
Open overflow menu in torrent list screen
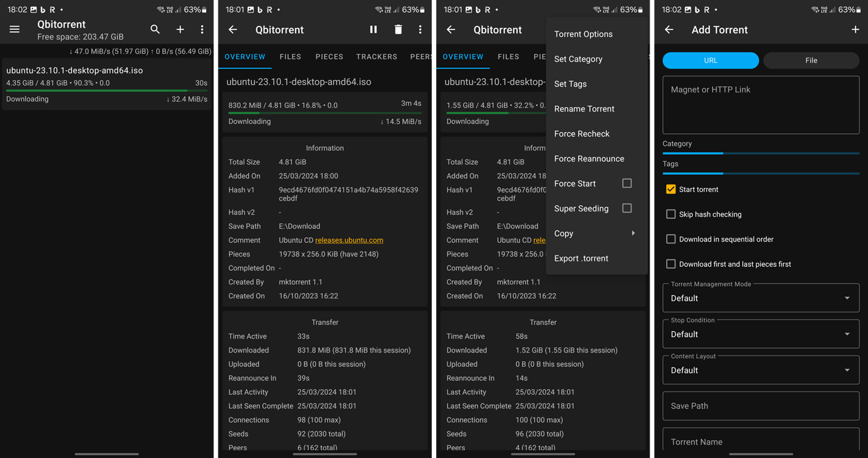point(202,29)
